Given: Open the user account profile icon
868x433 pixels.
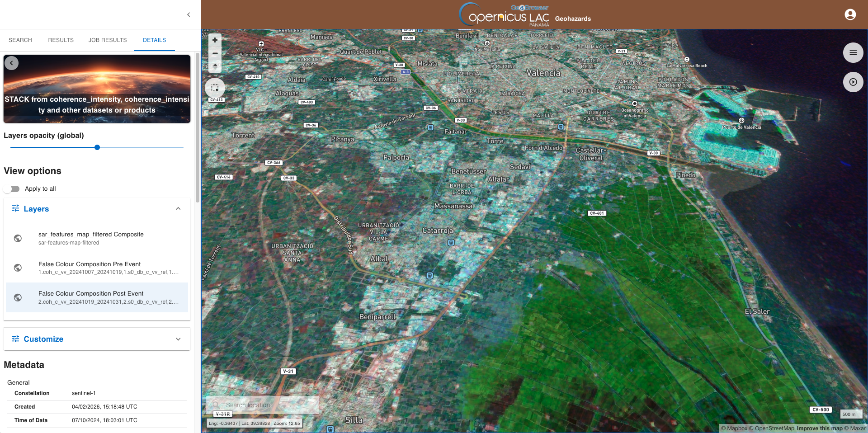Looking at the screenshot, I should tap(850, 15).
